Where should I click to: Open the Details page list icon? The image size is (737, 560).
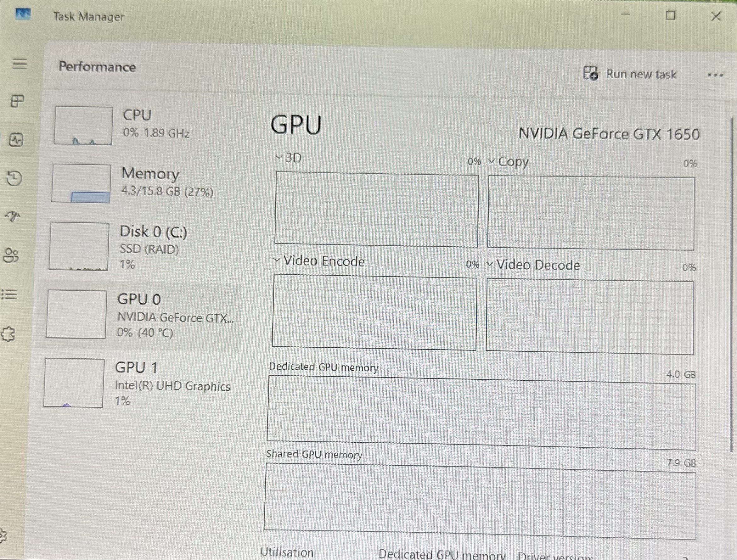[9, 294]
